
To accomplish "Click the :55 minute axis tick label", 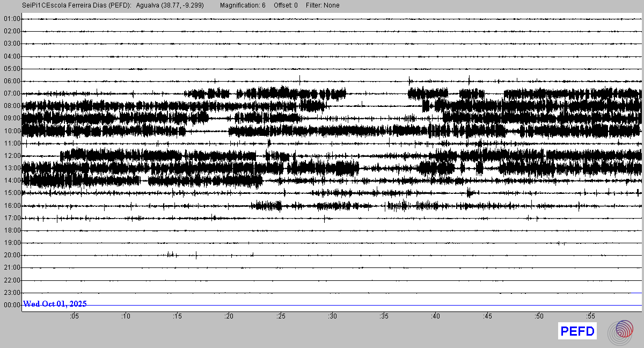I will click(x=590, y=316).
